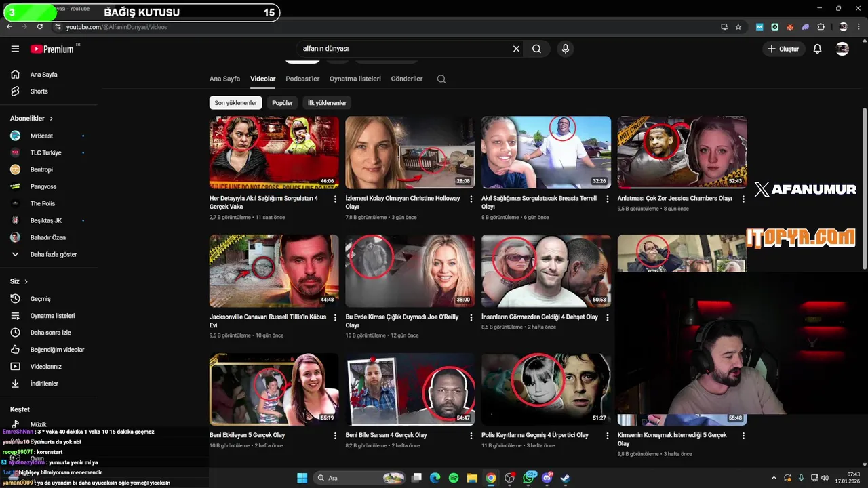Open options for Breasia Terrell video
This screenshot has width=868, height=488.
pos(607,199)
